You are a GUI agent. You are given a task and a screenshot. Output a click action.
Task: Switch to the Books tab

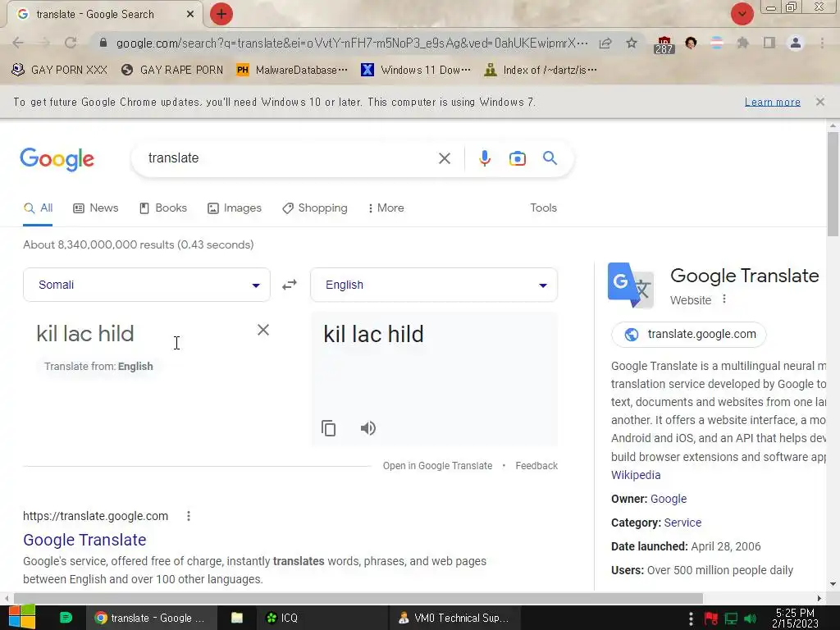tap(163, 208)
